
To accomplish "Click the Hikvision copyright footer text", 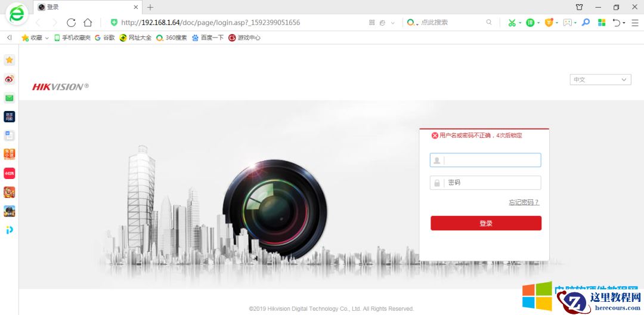I will [x=332, y=309].
